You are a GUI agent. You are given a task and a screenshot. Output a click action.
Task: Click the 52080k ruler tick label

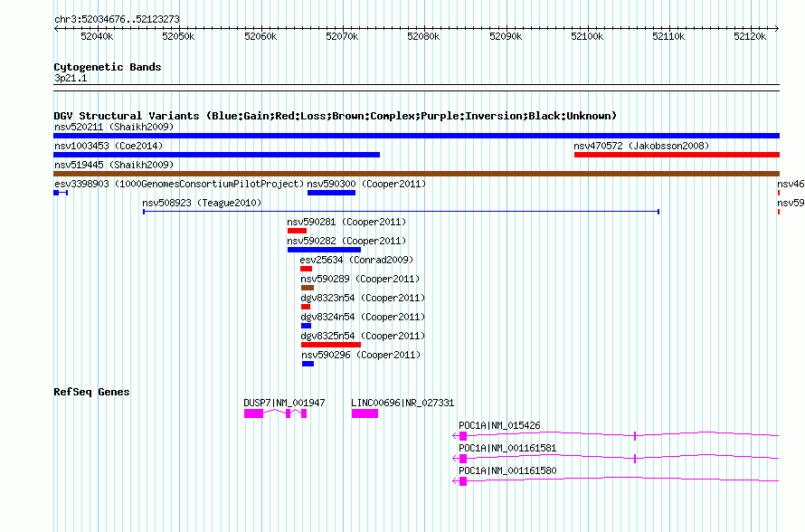pos(423,36)
